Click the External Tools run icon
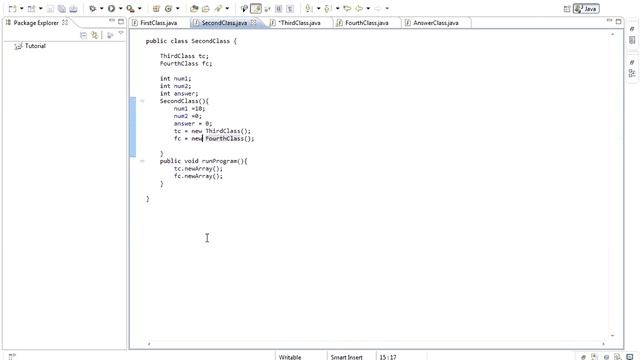 pos(130,9)
